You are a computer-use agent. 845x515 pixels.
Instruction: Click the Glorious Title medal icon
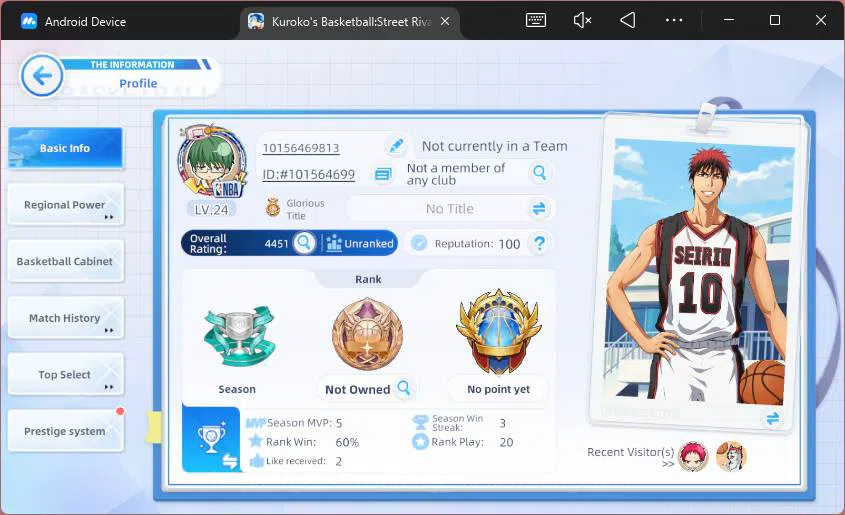tap(273, 207)
